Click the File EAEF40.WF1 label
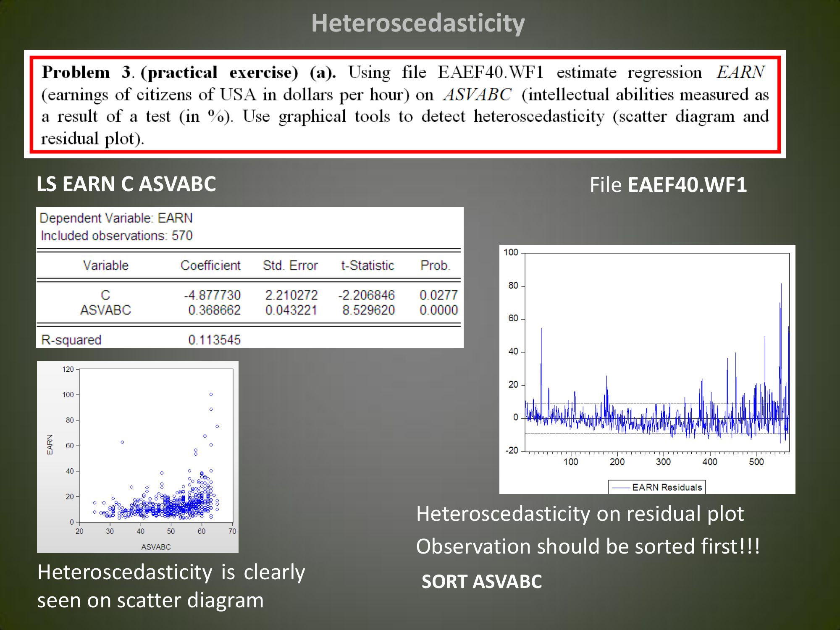This screenshot has height=630, width=840. [668, 185]
